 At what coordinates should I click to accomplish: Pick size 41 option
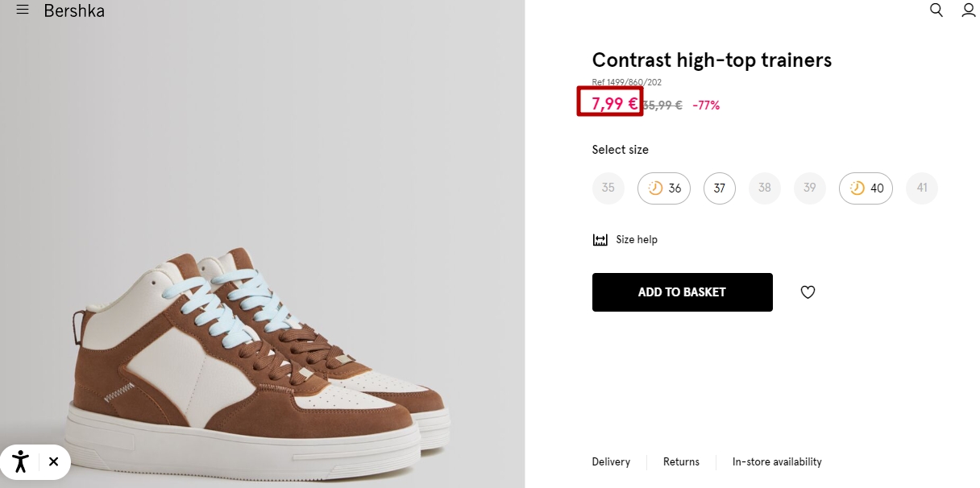922,188
